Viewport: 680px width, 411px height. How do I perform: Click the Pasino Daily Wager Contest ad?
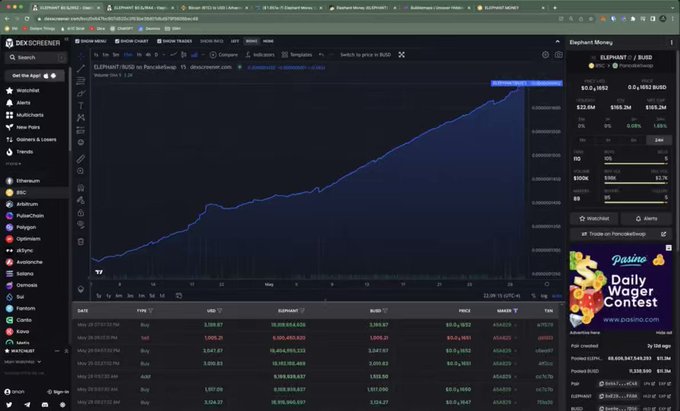click(x=621, y=287)
